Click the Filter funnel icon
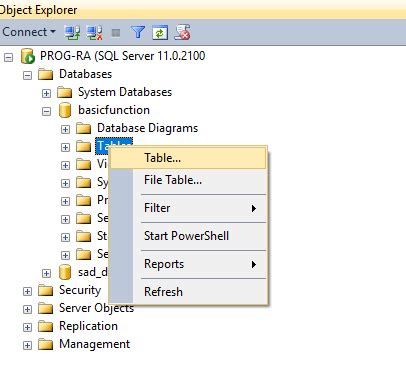The width and height of the screenshot is (406, 382). click(138, 33)
